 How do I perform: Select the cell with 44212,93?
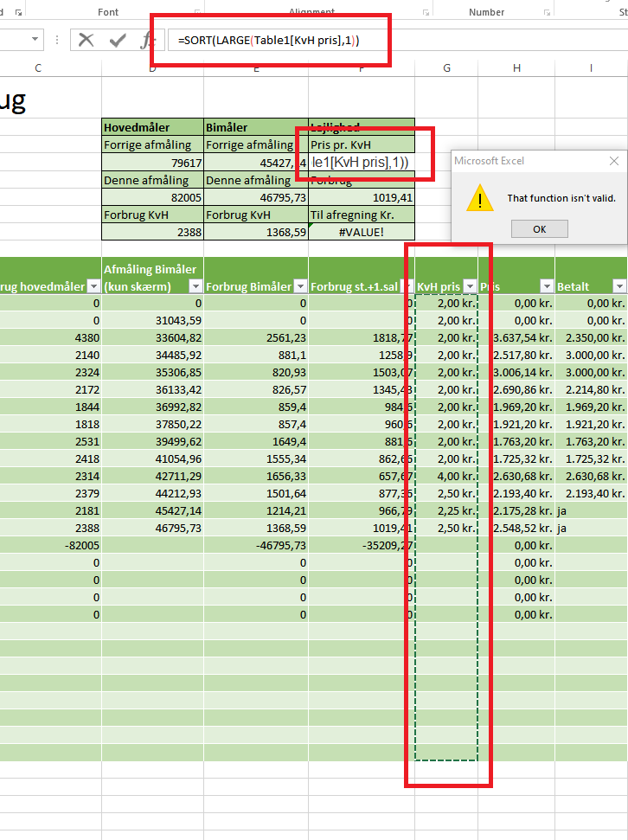[153, 493]
